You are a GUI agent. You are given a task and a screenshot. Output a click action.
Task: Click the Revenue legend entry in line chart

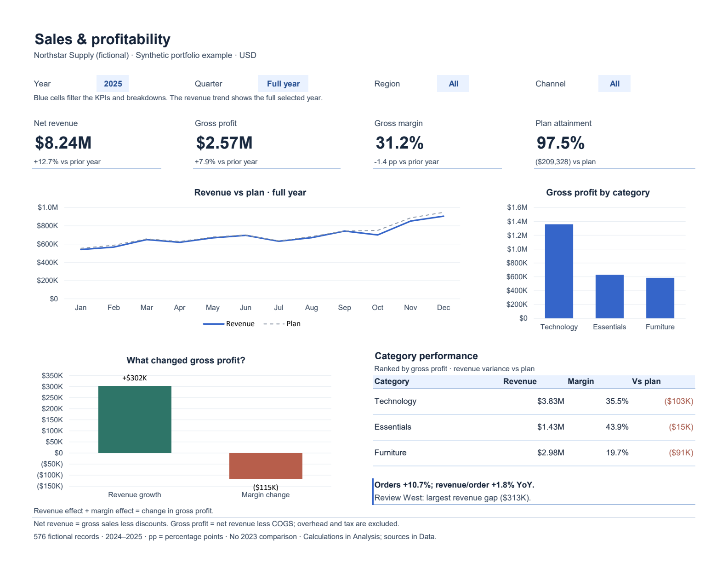tap(229, 324)
